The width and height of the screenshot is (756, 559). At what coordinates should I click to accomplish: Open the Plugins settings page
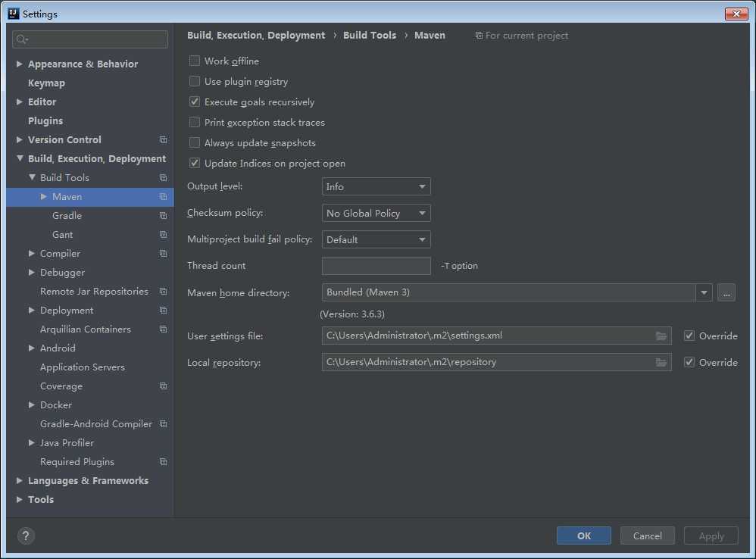tap(45, 121)
